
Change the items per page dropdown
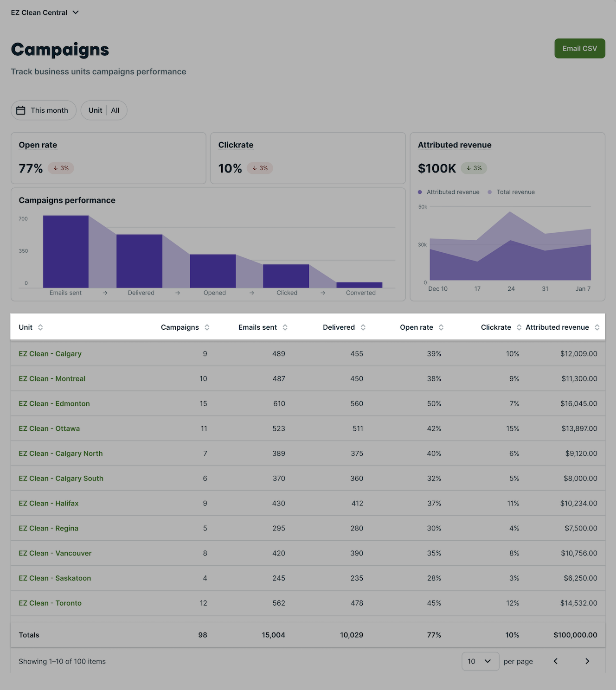click(480, 661)
